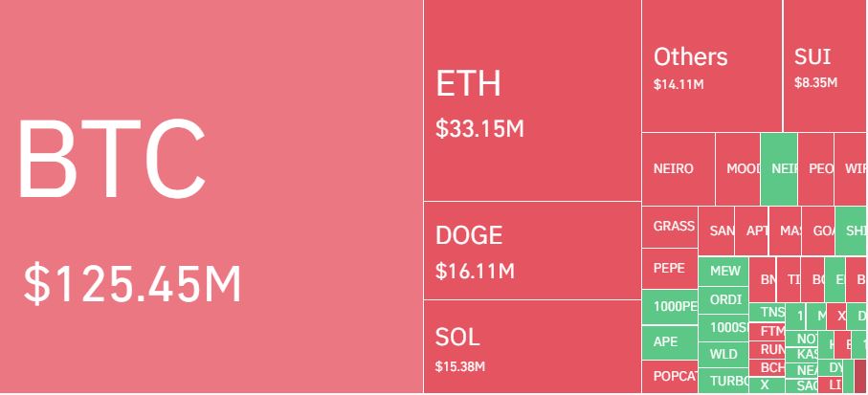This screenshot has width=868, height=395.
Task: Select the green APE tile
Action: (x=670, y=342)
